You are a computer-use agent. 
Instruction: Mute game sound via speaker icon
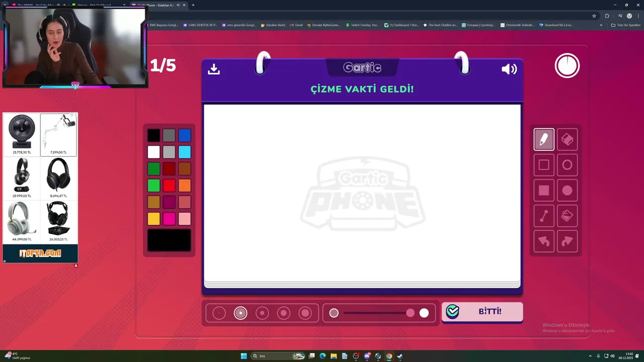click(x=509, y=69)
